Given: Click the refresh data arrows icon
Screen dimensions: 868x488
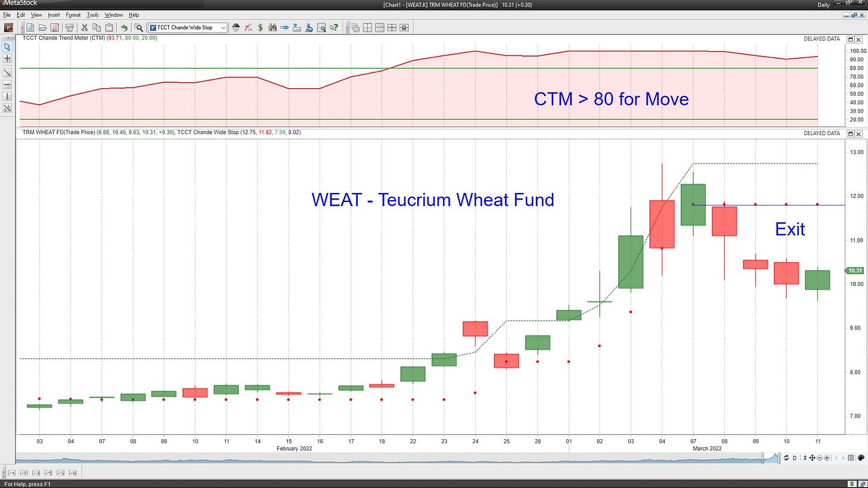Looking at the screenshot, I should (786, 458).
